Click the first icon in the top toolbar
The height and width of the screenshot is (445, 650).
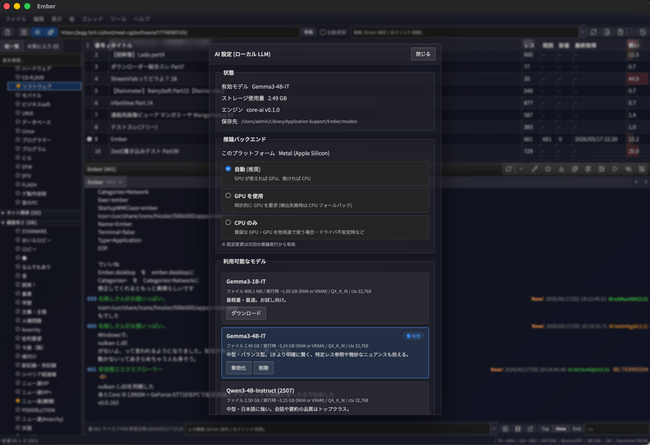point(8,32)
